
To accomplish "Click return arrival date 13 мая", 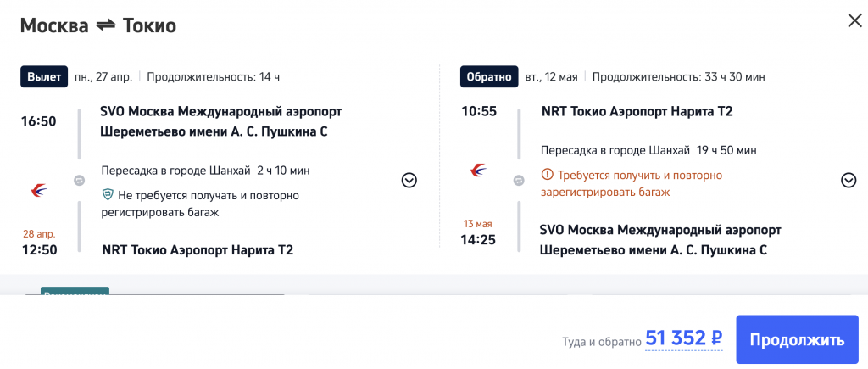I will point(476,222).
